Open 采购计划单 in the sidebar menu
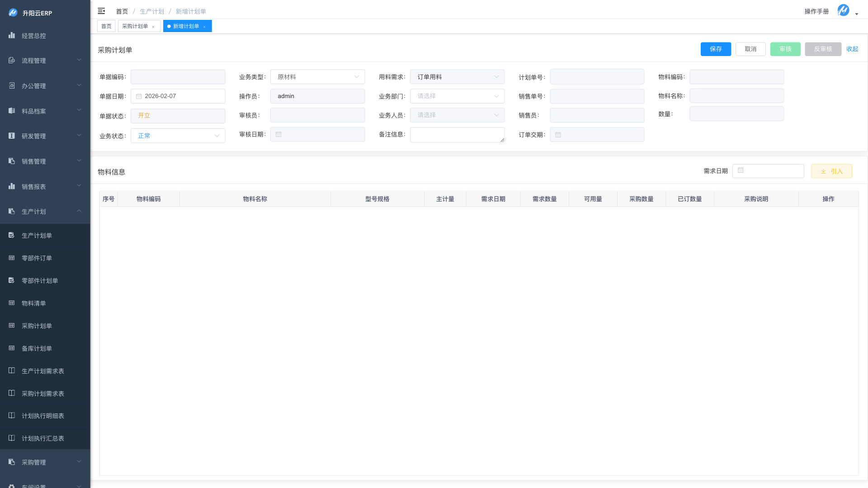 37,326
